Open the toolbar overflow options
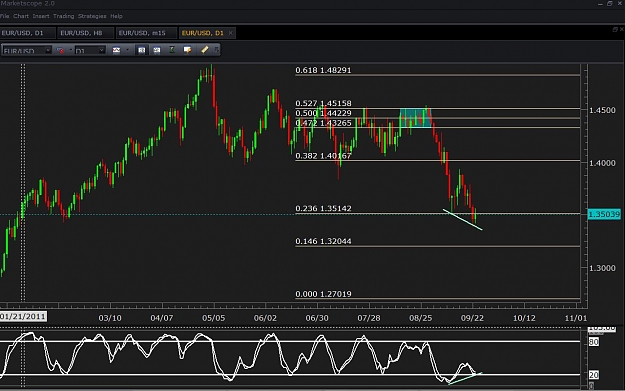This screenshot has height=391, width=625. [x=216, y=50]
